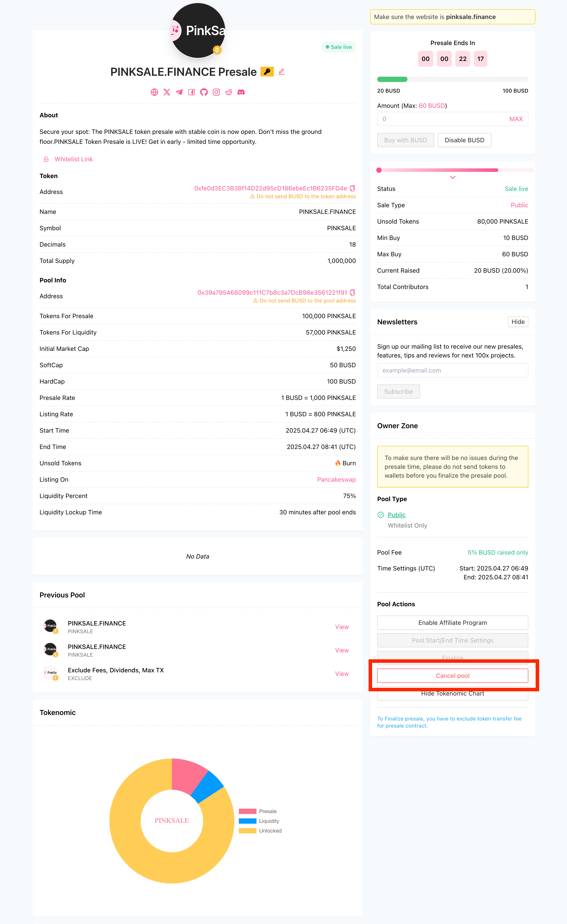This screenshot has width=567, height=924.
Task: Click the seconds countdown box 17
Action: [x=480, y=59]
